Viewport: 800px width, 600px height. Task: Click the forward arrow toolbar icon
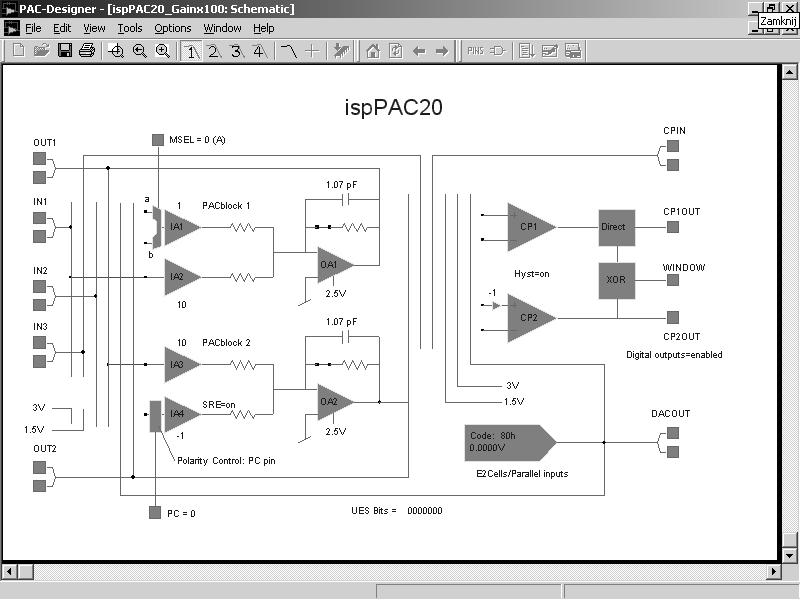point(442,51)
